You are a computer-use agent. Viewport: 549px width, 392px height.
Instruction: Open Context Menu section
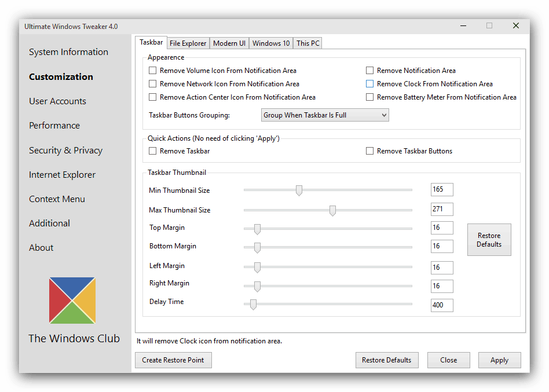57,199
